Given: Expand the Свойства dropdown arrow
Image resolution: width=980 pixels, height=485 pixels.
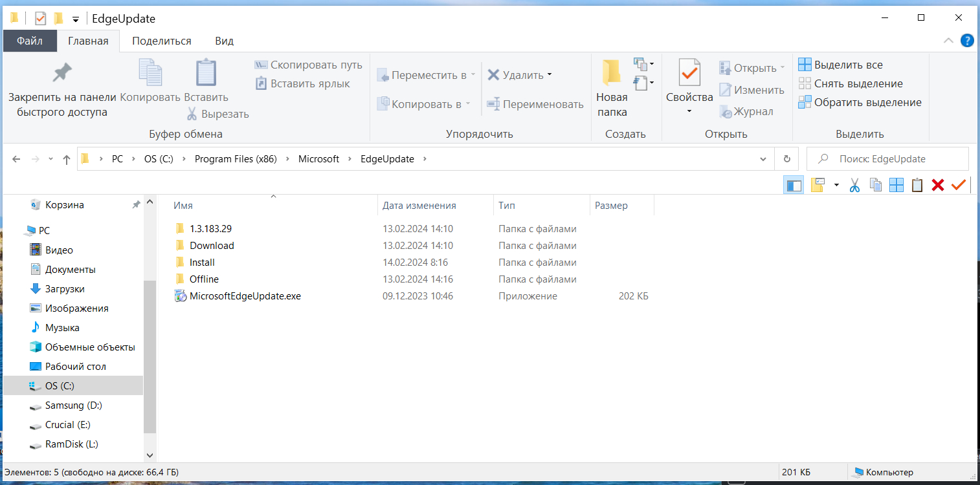Looking at the screenshot, I should click(689, 111).
